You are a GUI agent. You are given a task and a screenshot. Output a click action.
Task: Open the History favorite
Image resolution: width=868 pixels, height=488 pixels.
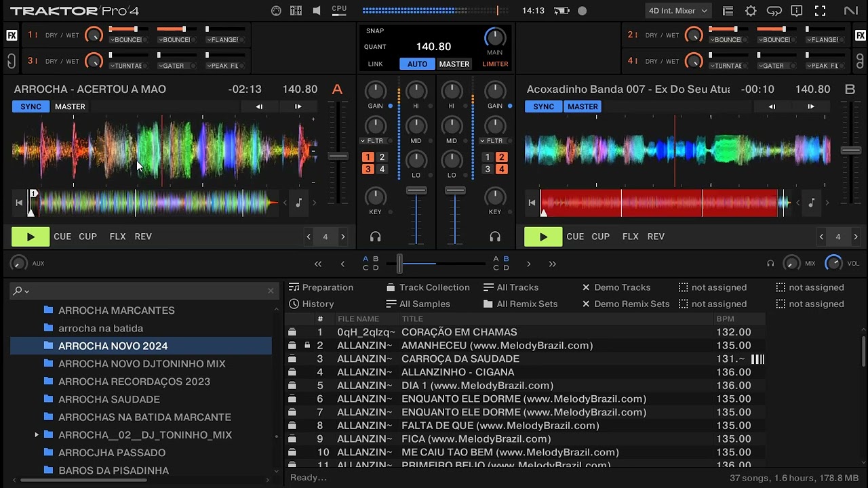311,304
